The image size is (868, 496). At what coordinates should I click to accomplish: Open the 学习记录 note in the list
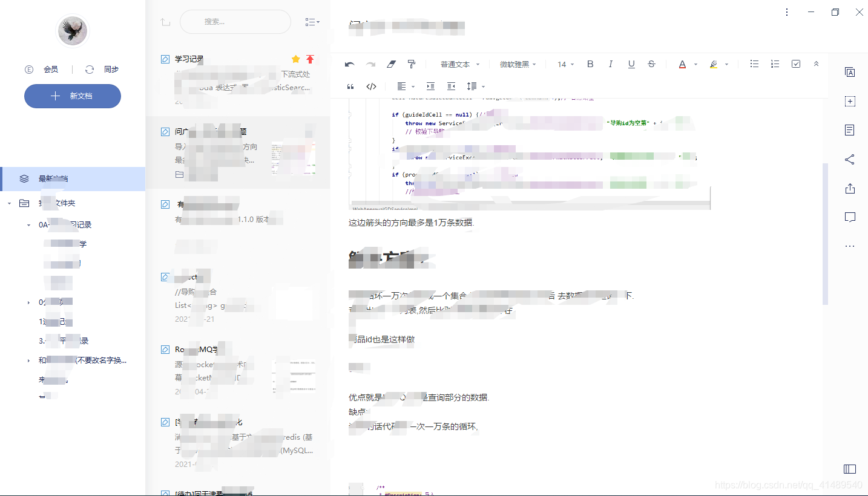tap(238, 80)
